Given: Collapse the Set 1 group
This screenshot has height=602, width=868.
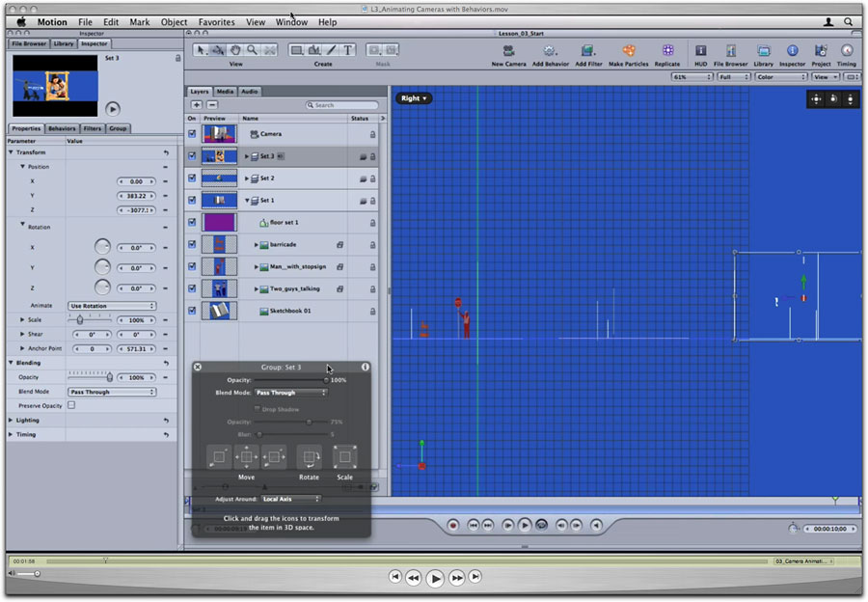Looking at the screenshot, I should coord(247,201).
